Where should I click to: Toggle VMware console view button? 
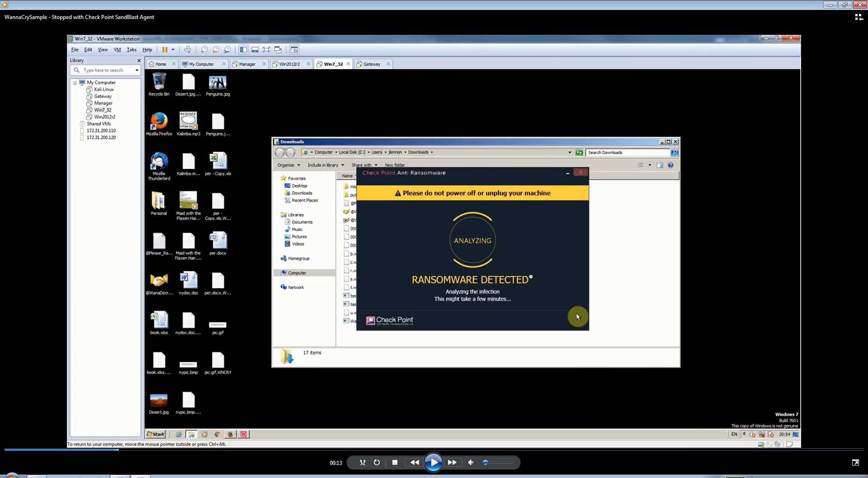[x=294, y=50]
